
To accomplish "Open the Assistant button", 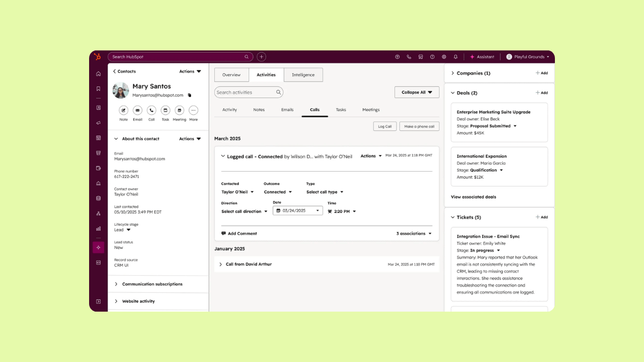I will 482,57.
